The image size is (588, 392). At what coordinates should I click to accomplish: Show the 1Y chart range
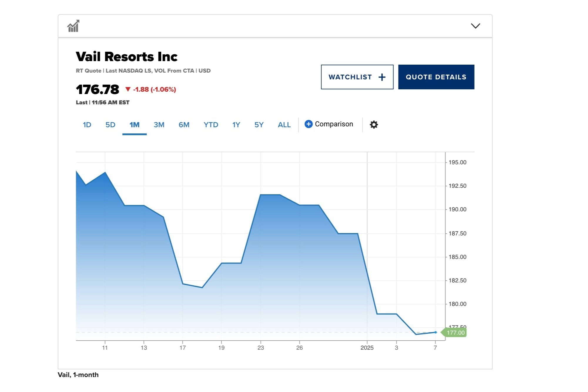(236, 125)
